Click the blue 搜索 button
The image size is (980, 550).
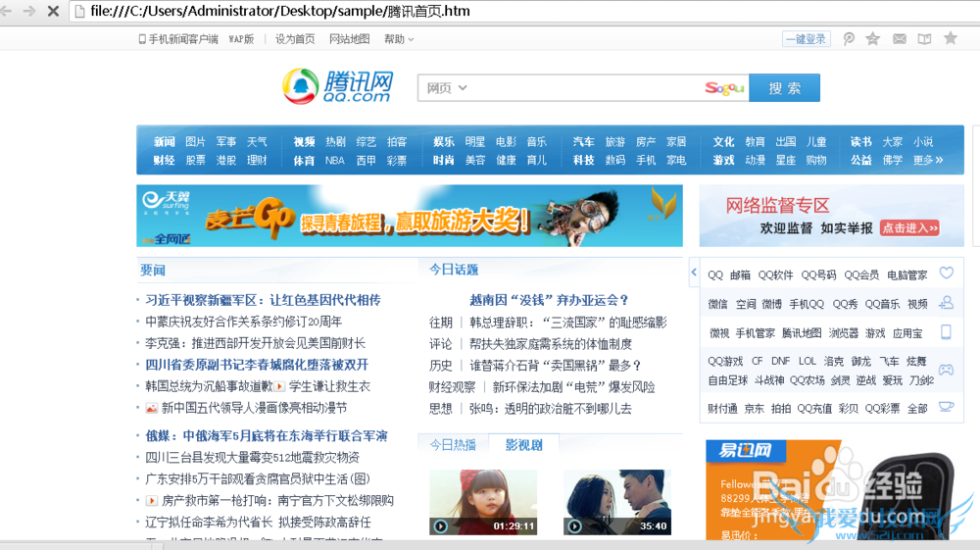point(784,88)
